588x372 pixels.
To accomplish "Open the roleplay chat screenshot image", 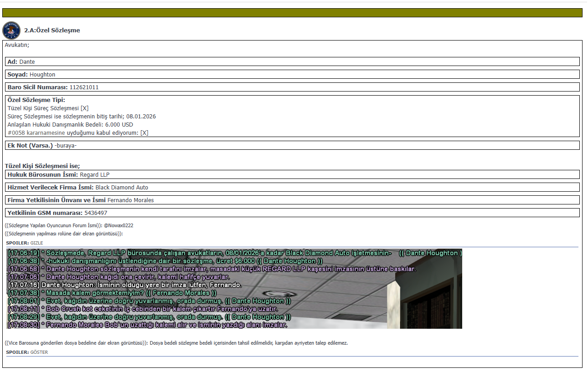I will (x=234, y=289).
